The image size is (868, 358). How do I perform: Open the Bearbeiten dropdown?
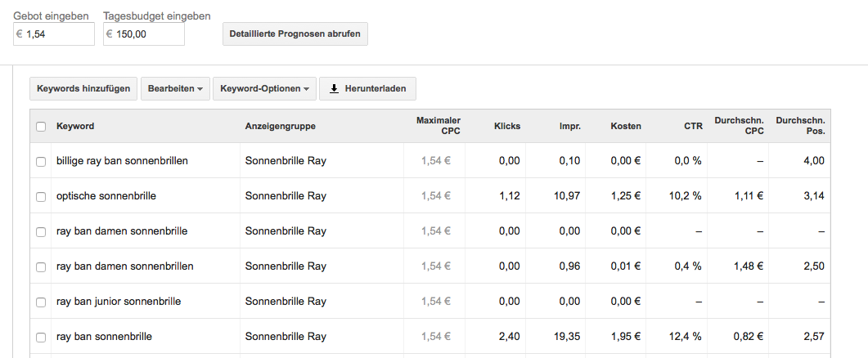click(176, 88)
